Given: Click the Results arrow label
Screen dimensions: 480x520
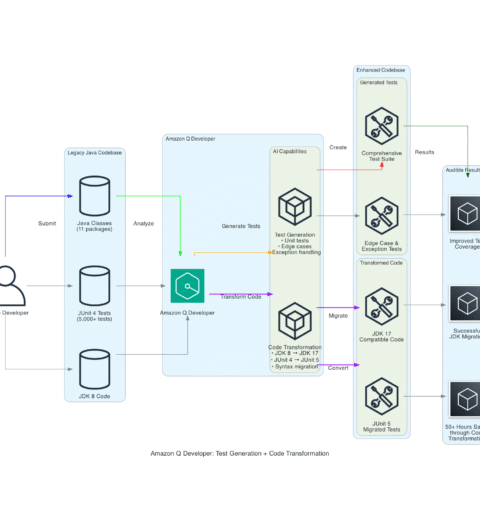Looking at the screenshot, I should click(424, 152).
